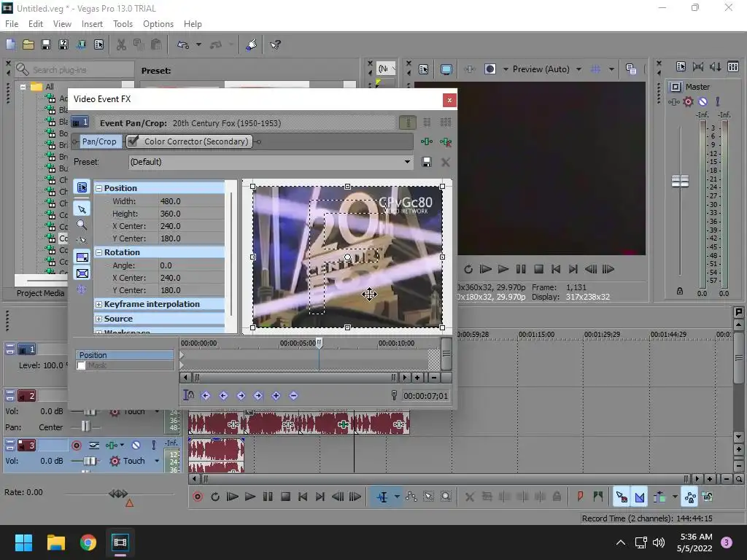This screenshot has width=747, height=560.
Task: Enable the Mask checkbox in keyframe list
Action: coord(82,365)
